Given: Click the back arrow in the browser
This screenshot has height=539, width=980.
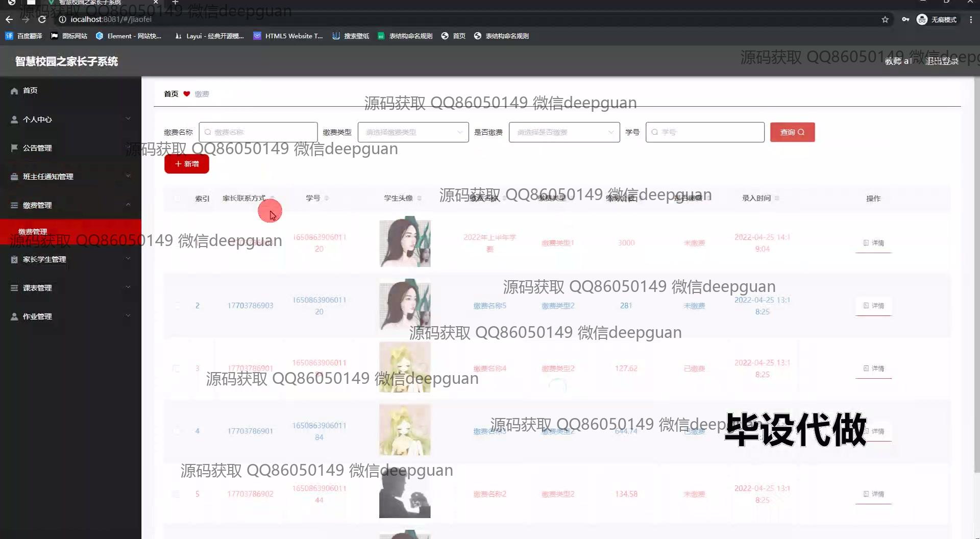Looking at the screenshot, I should [x=9, y=19].
